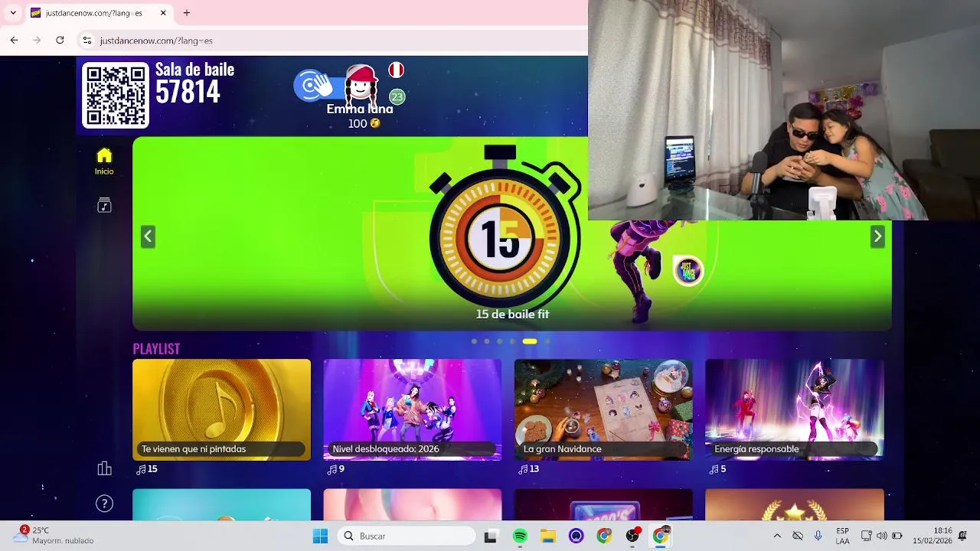Go to the previous banner slide
The image size is (980, 551).
148,236
